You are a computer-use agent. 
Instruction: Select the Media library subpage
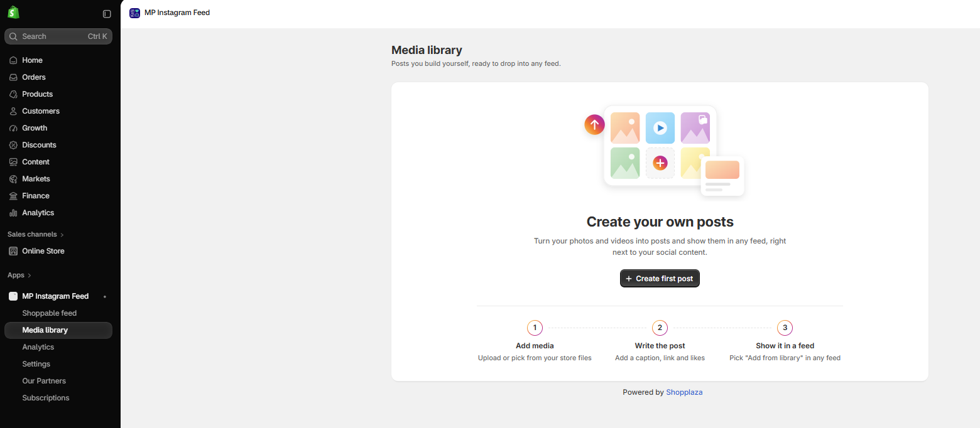58,330
